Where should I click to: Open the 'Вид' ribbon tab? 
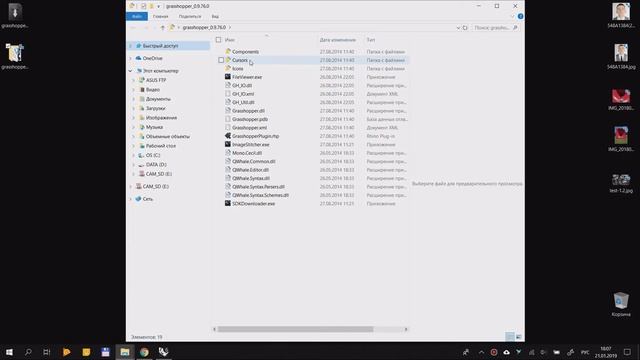215,16
